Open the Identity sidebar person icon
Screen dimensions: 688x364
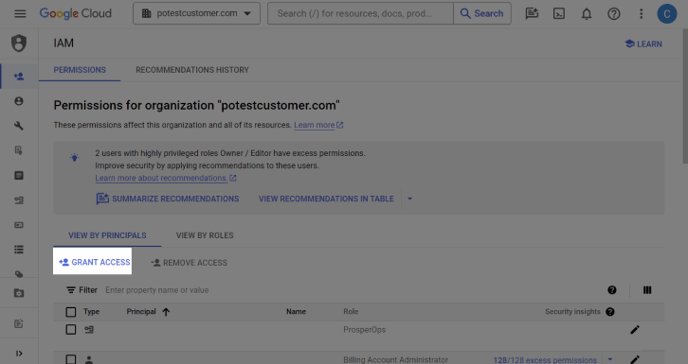(x=19, y=101)
